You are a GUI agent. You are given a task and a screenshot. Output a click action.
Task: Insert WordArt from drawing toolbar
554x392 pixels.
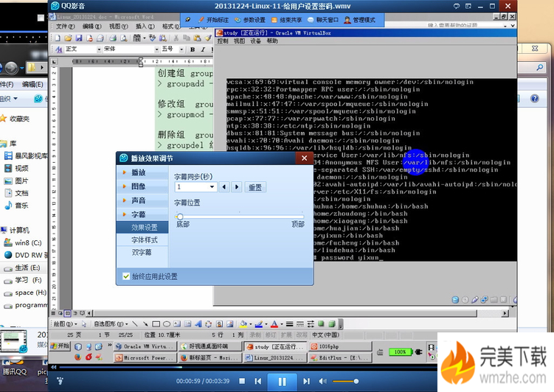coord(198,324)
